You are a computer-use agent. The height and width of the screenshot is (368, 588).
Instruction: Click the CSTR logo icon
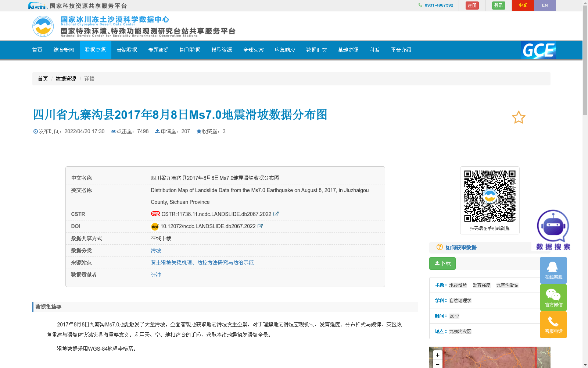tap(155, 214)
